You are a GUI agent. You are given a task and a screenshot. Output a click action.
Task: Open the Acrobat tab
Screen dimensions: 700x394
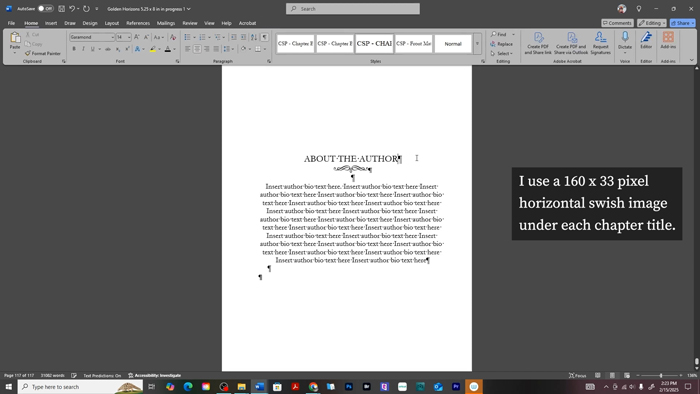pos(247,23)
